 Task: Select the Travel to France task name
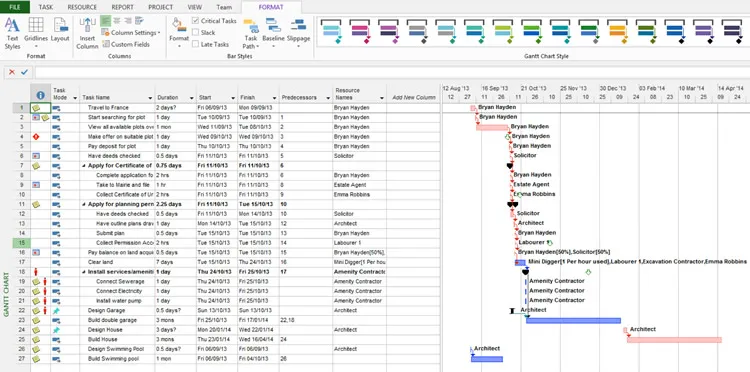108,108
